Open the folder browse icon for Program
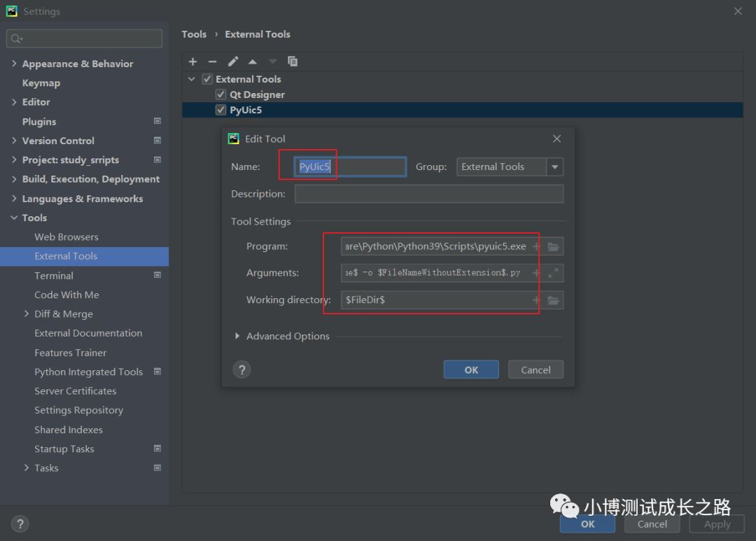 click(553, 246)
